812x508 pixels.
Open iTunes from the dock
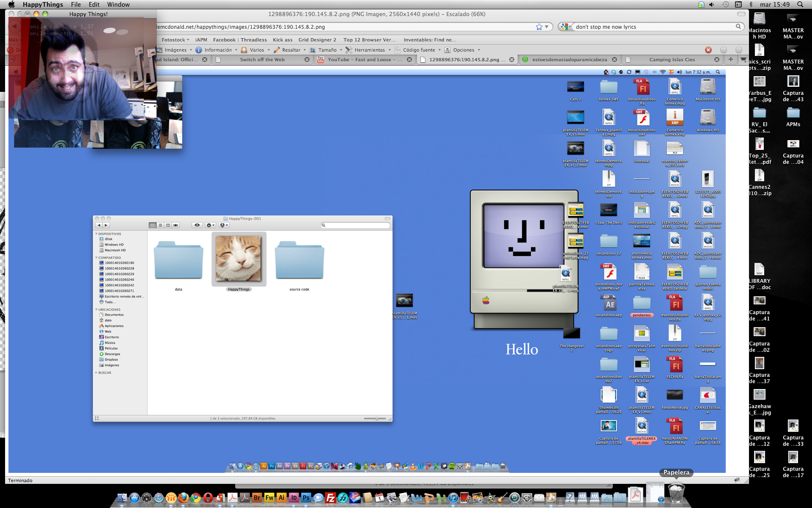pyautogui.click(x=453, y=498)
